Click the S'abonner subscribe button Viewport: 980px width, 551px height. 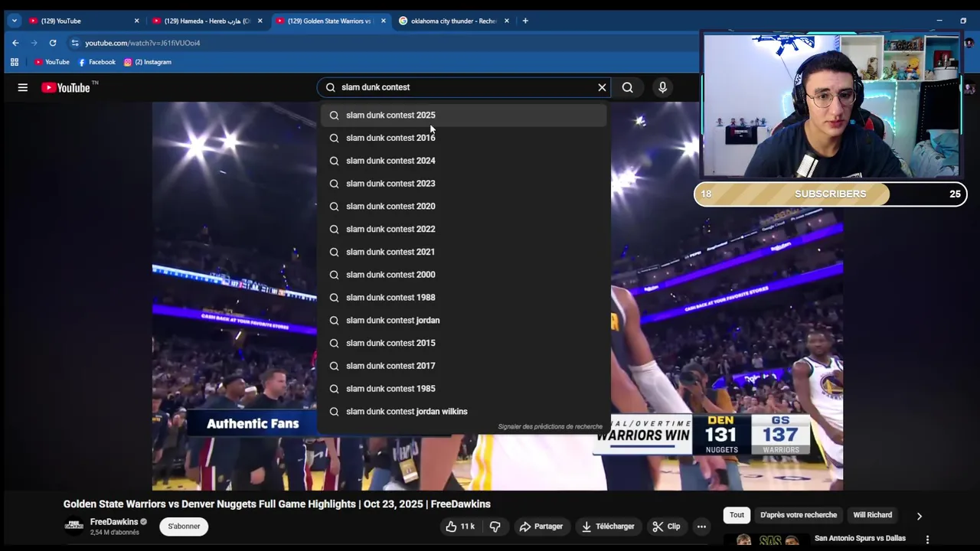(184, 527)
